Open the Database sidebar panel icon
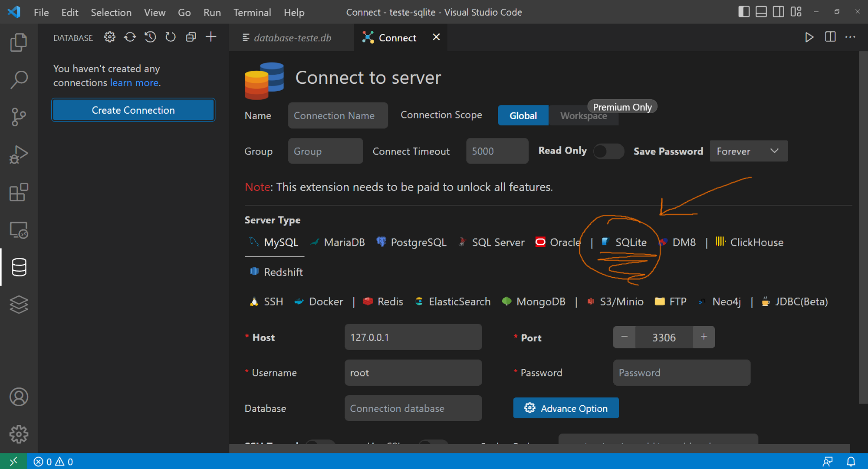868x469 pixels. pyautogui.click(x=19, y=267)
